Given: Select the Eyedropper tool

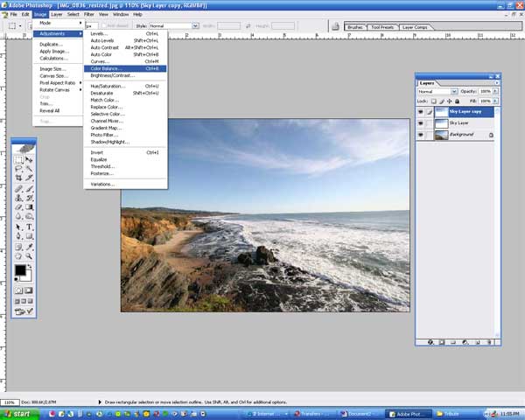Looking at the screenshot, I should [29, 247].
